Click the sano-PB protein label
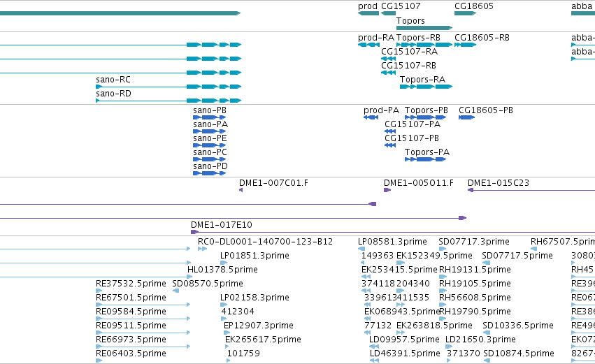This screenshot has width=595, height=364. point(210,110)
